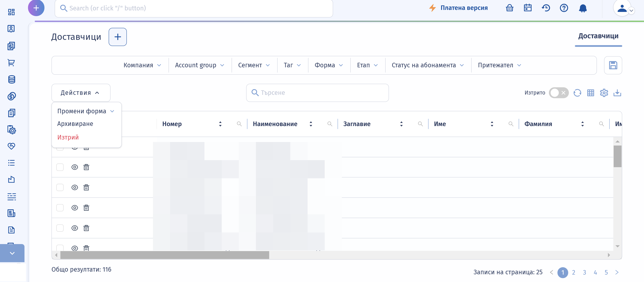View fourth row record with eye icon

tap(75, 208)
